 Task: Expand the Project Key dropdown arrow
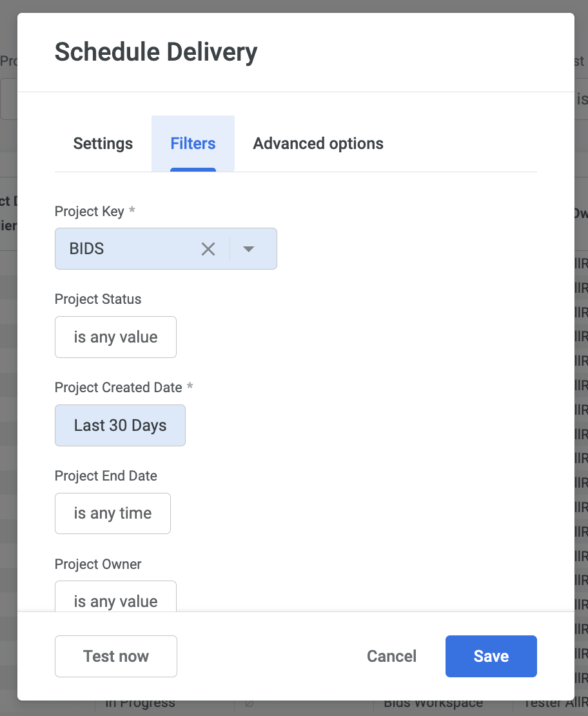[x=249, y=249]
